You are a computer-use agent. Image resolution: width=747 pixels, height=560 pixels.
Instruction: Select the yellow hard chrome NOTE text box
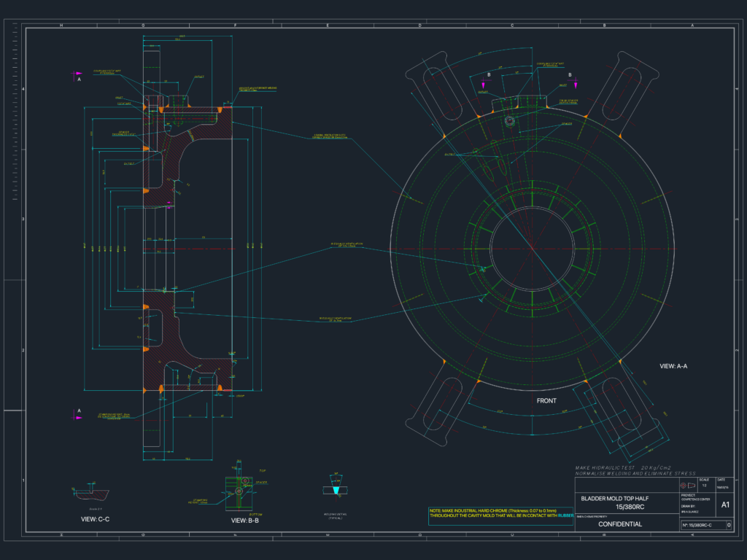pyautogui.click(x=500, y=516)
